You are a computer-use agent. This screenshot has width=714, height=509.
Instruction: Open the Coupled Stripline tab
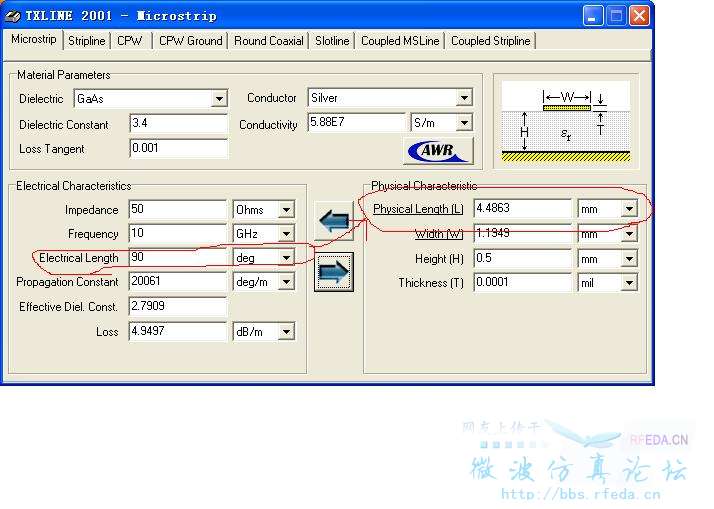pos(490,41)
